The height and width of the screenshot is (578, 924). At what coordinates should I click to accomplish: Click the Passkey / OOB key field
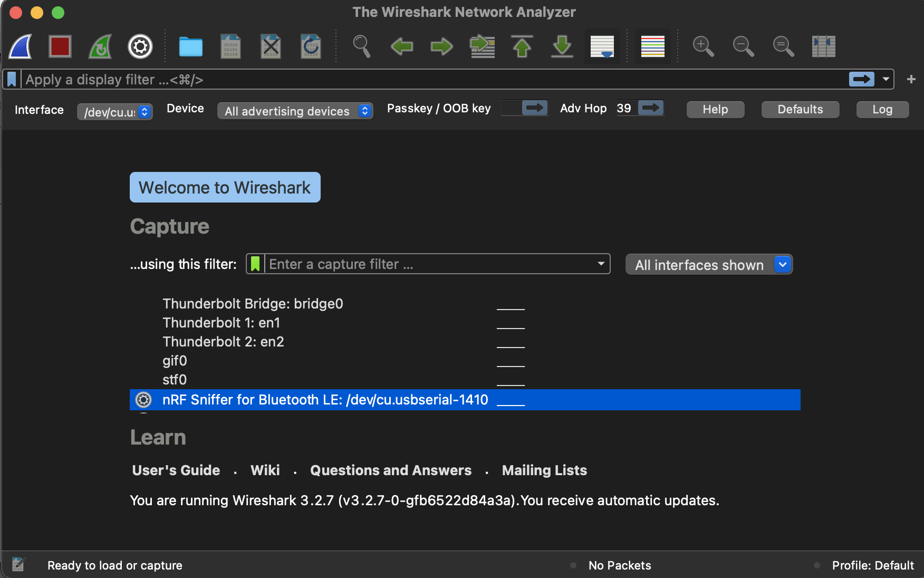511,108
